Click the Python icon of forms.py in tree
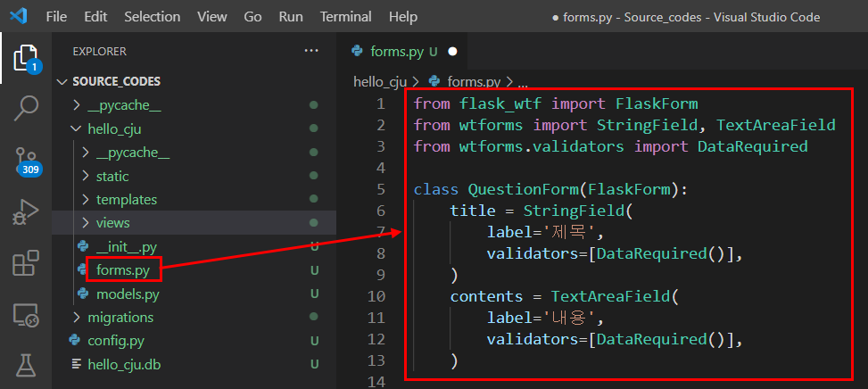 coord(84,270)
